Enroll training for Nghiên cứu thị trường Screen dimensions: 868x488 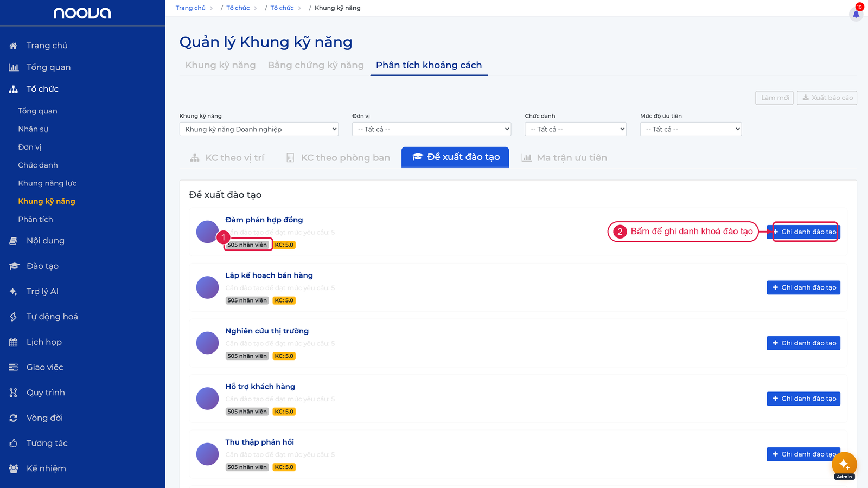pyautogui.click(x=803, y=343)
